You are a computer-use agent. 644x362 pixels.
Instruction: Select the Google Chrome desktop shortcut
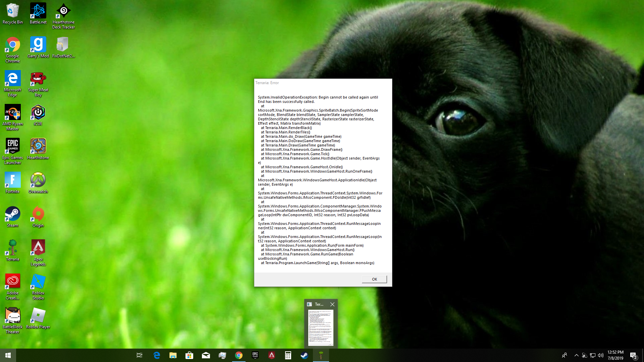(13, 50)
